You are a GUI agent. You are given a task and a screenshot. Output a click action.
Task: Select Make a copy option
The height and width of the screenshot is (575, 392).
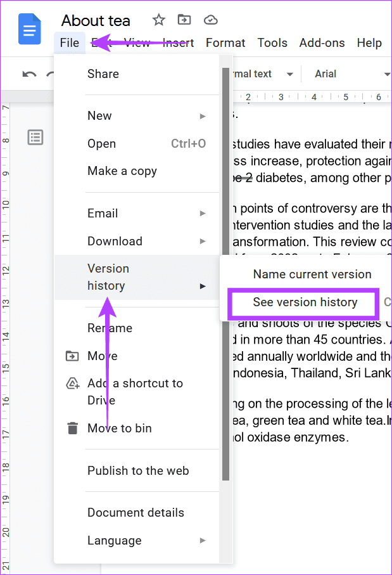(x=122, y=171)
